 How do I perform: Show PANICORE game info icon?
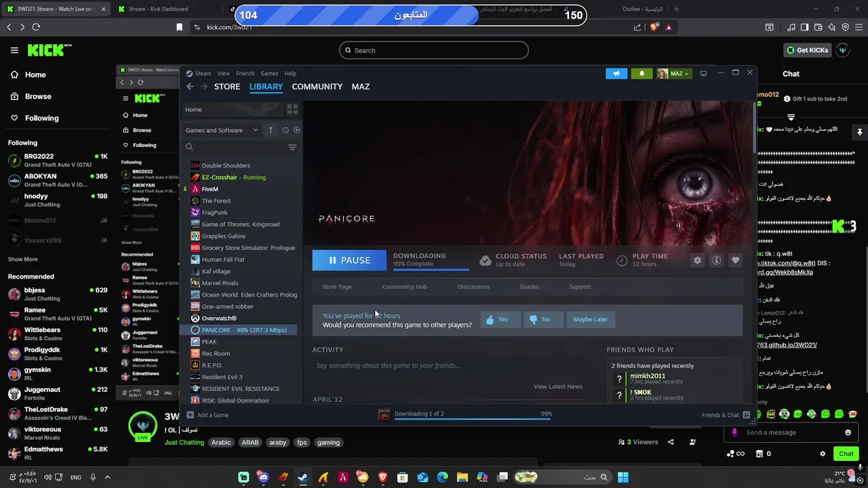(x=716, y=260)
